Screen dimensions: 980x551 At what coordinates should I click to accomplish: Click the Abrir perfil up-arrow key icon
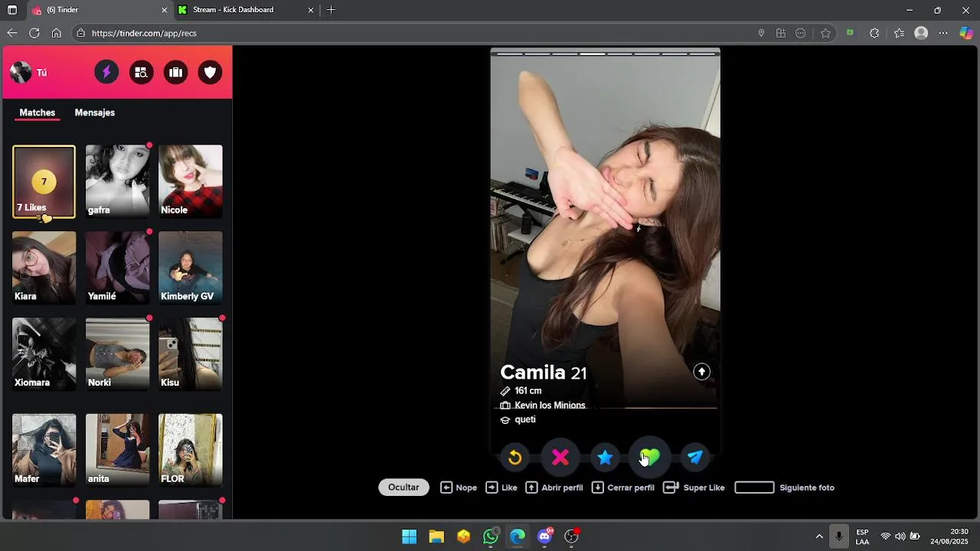point(531,487)
